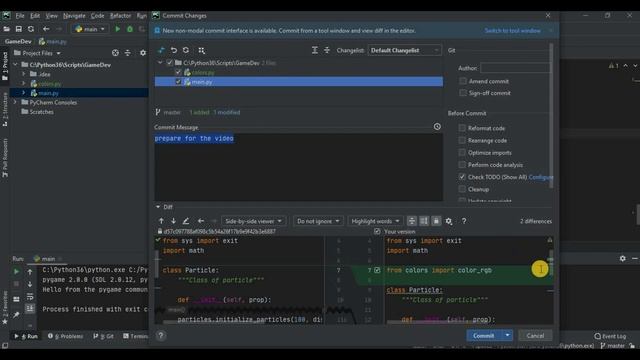Open Project panel settings gear

pos(143,53)
